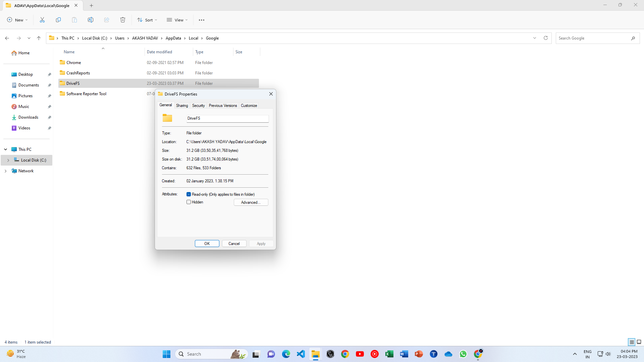Click the DriveFS folder name field
This screenshot has height=362, width=644.
point(227,118)
